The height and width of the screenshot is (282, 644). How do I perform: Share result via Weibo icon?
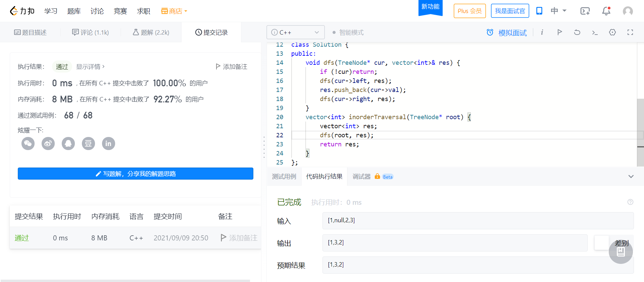pyautogui.click(x=48, y=144)
